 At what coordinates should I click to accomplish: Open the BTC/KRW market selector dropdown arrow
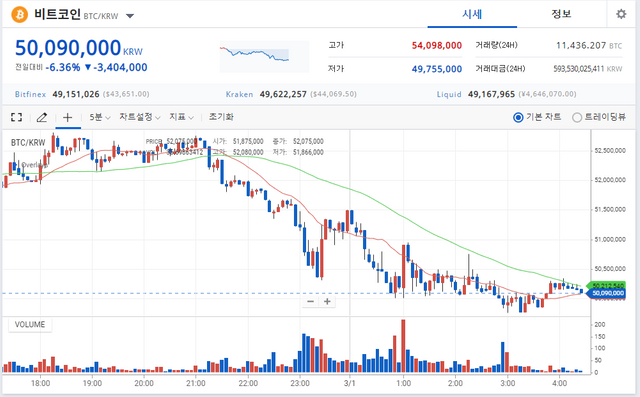coord(130,16)
